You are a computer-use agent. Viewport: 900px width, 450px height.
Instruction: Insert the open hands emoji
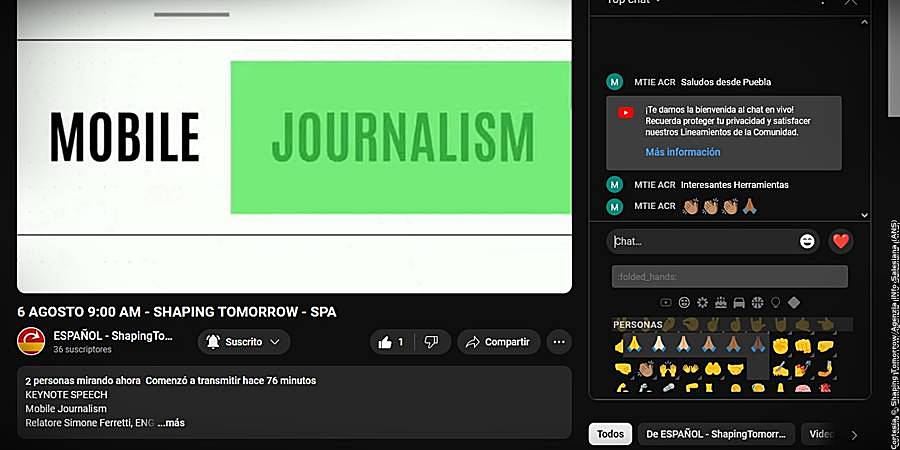click(x=690, y=368)
